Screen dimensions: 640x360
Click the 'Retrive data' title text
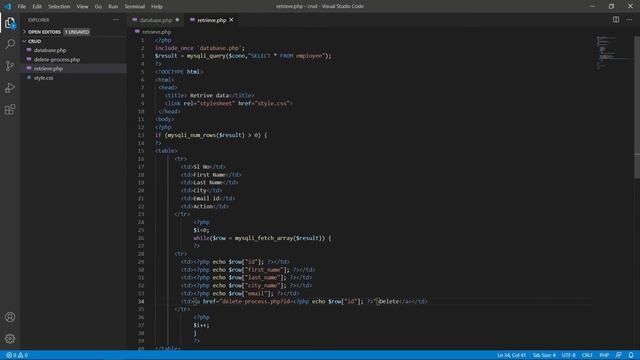point(209,95)
